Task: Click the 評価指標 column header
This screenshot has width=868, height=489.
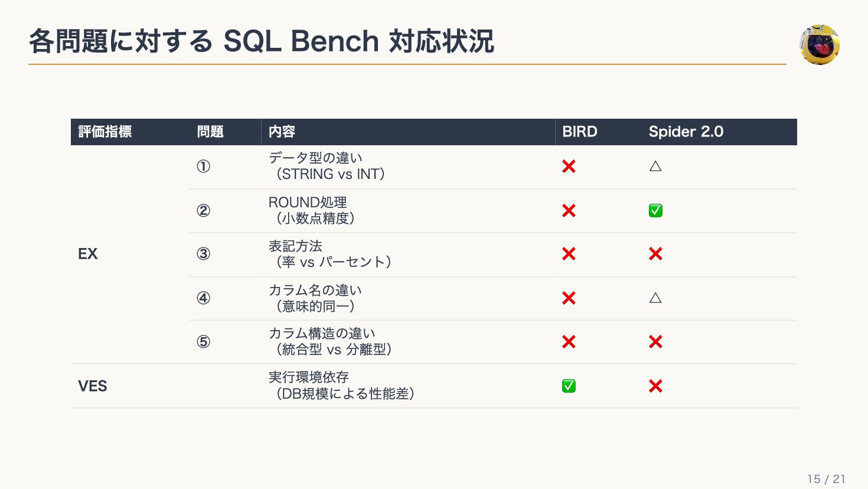Action: [105, 132]
